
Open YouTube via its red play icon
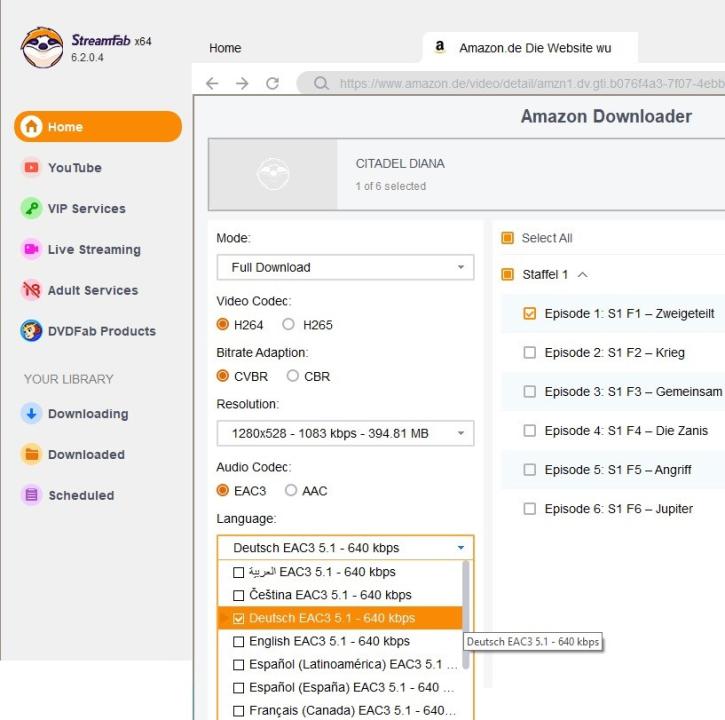[x=31, y=167]
